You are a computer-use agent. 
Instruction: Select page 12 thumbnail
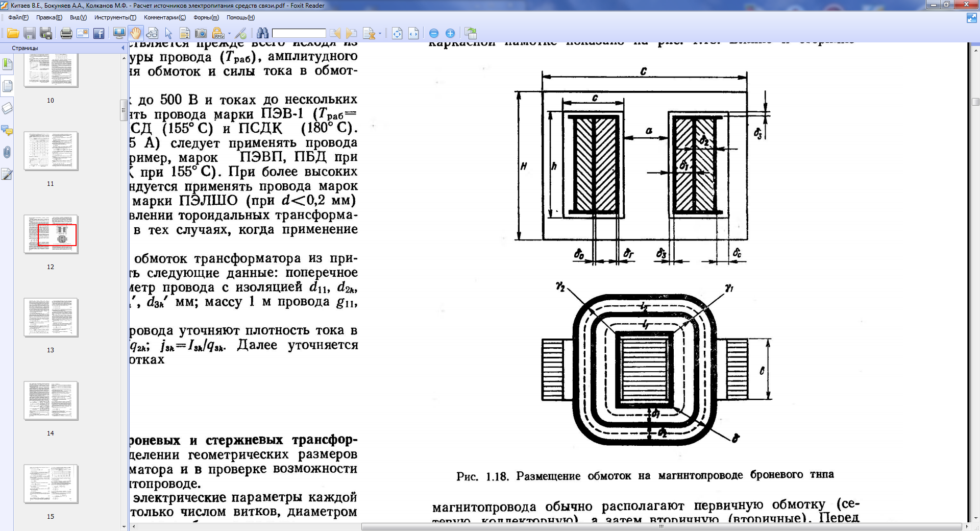[x=51, y=234]
